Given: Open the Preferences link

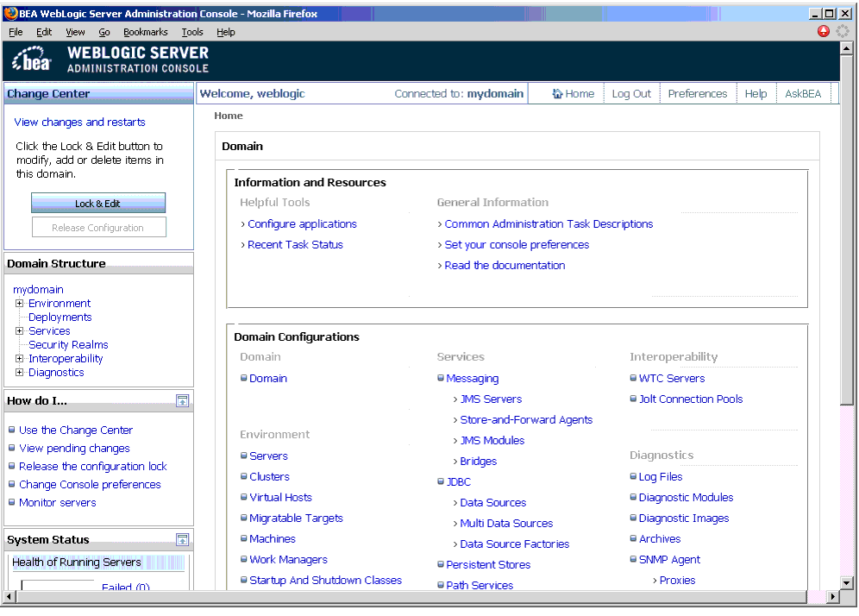Looking at the screenshot, I should pyautogui.click(x=698, y=94).
